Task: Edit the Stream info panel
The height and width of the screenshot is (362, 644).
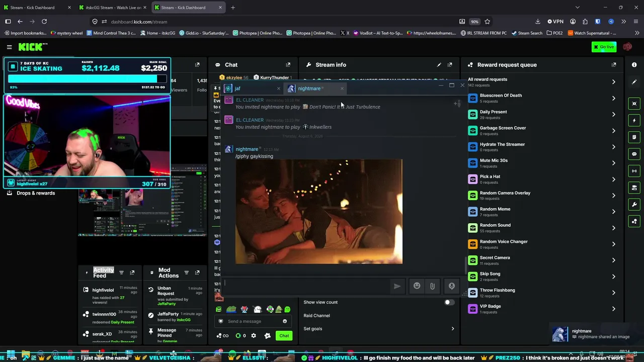Action: coord(439,65)
